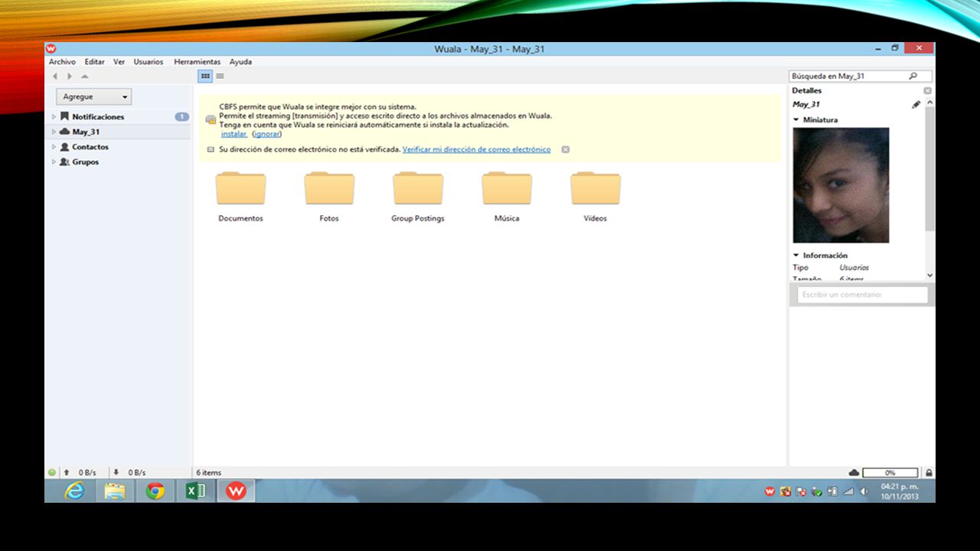Click the cloud storage icon in status bar
The height and width of the screenshot is (551, 980).
pyautogui.click(x=854, y=473)
